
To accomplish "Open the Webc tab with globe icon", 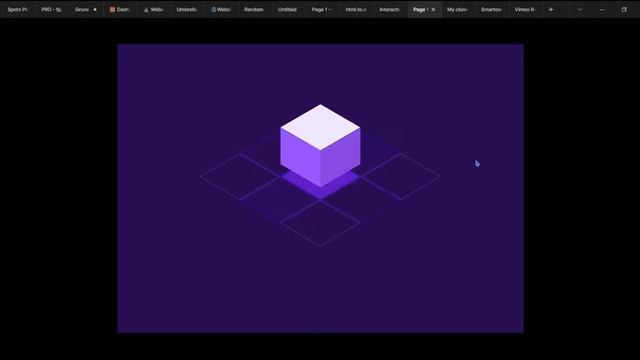I will pos(220,9).
